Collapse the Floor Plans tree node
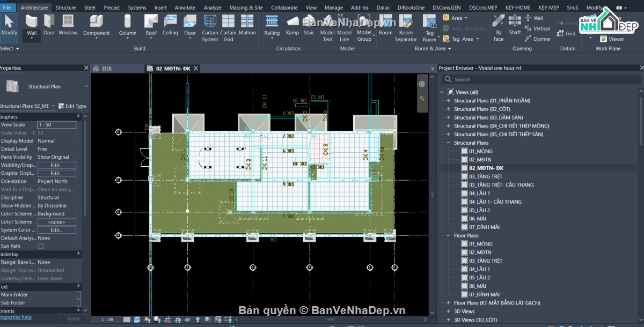 click(x=449, y=235)
